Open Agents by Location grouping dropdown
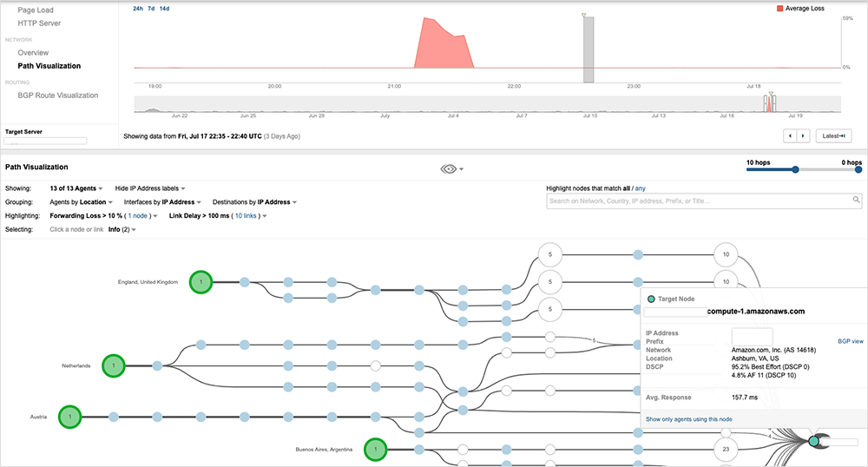 pyautogui.click(x=81, y=202)
